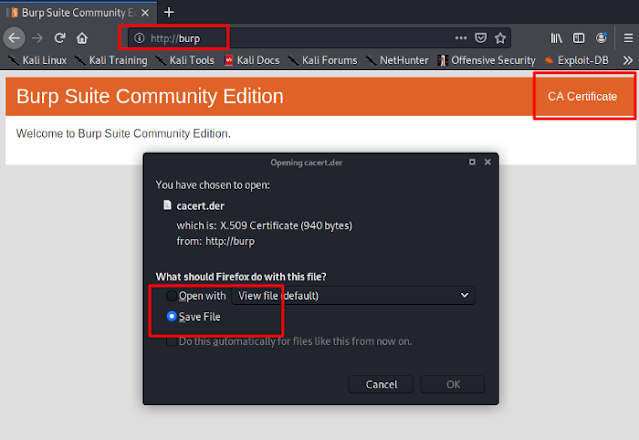639x440 pixels.
Task: Open a new tab with plus button
Action: point(169,13)
